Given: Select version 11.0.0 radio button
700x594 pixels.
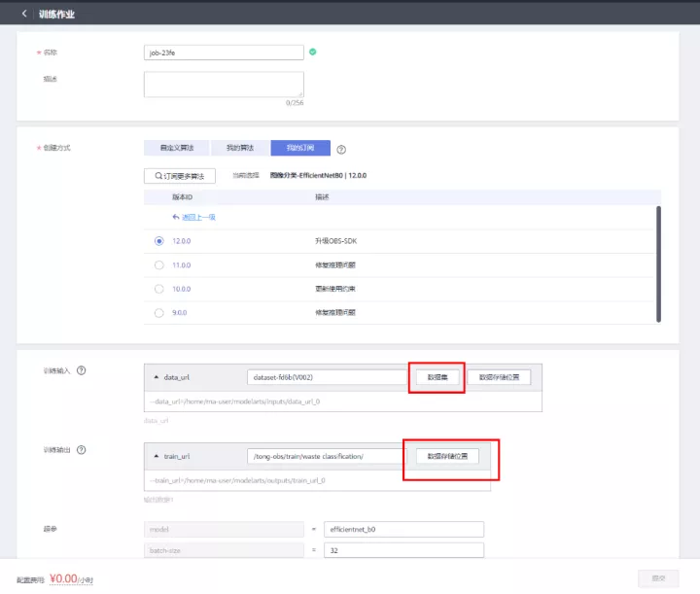Looking at the screenshot, I should (x=158, y=264).
